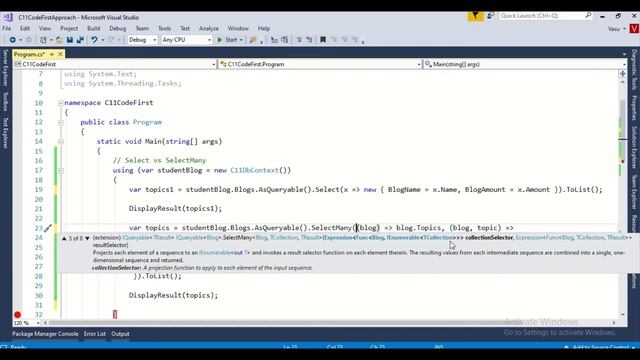Open the Help menu
The width and height of the screenshot is (640, 360).
[x=264, y=29]
